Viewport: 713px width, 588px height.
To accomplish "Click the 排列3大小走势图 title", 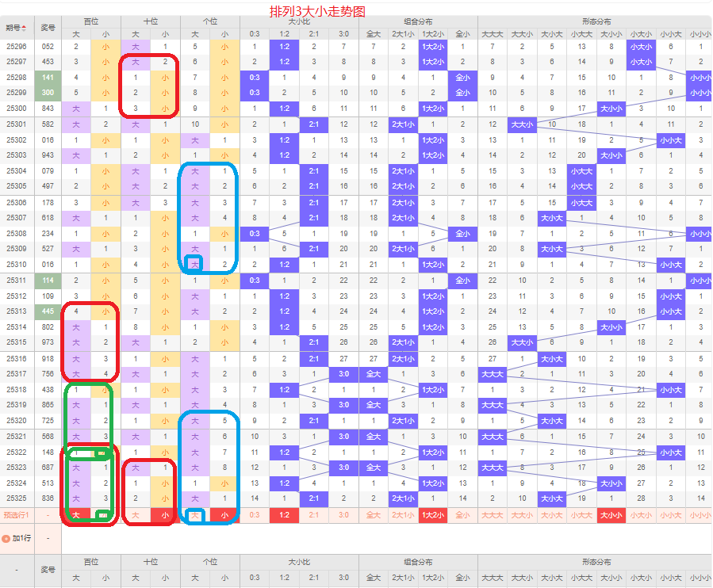I will [x=317, y=12].
